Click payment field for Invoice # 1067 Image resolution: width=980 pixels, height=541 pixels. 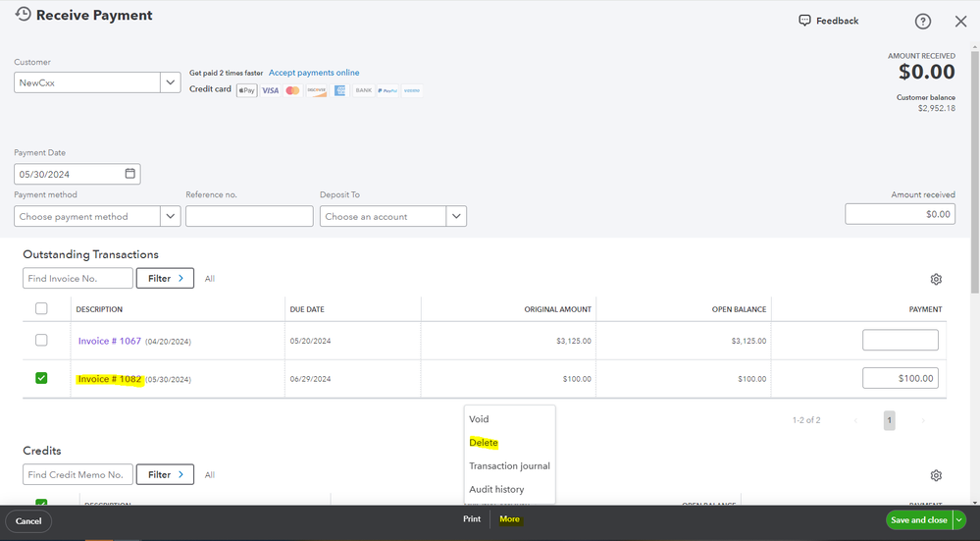point(900,341)
